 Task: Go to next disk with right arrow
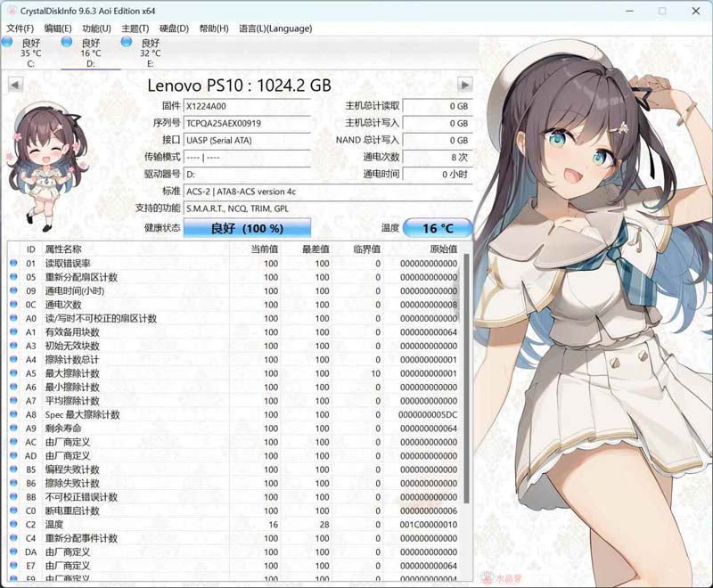464,85
